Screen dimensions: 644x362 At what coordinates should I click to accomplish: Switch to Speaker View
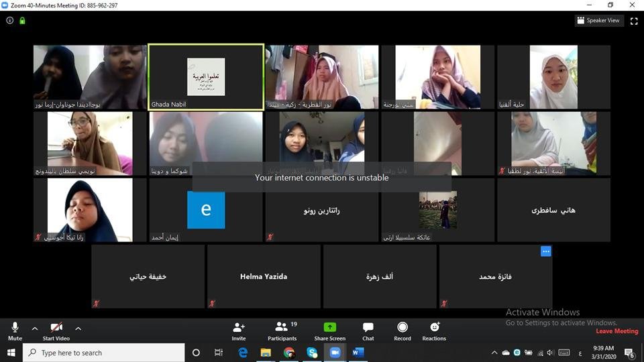pos(598,21)
